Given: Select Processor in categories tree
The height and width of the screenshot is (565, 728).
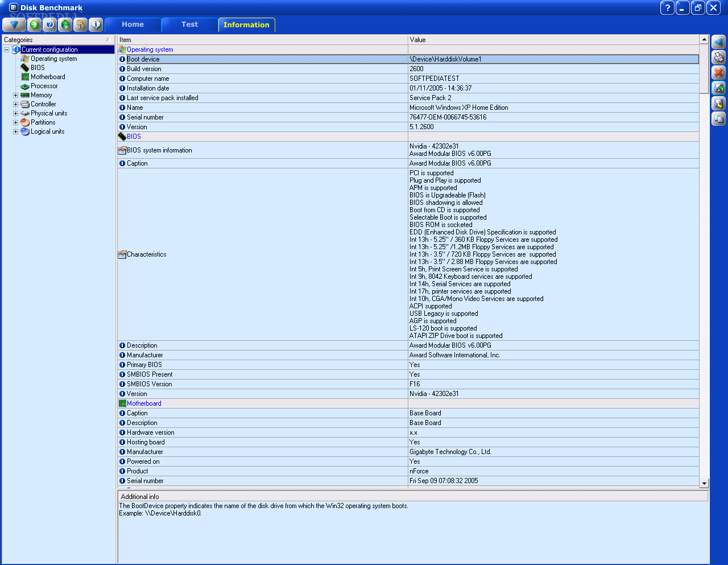Looking at the screenshot, I should coord(44,86).
